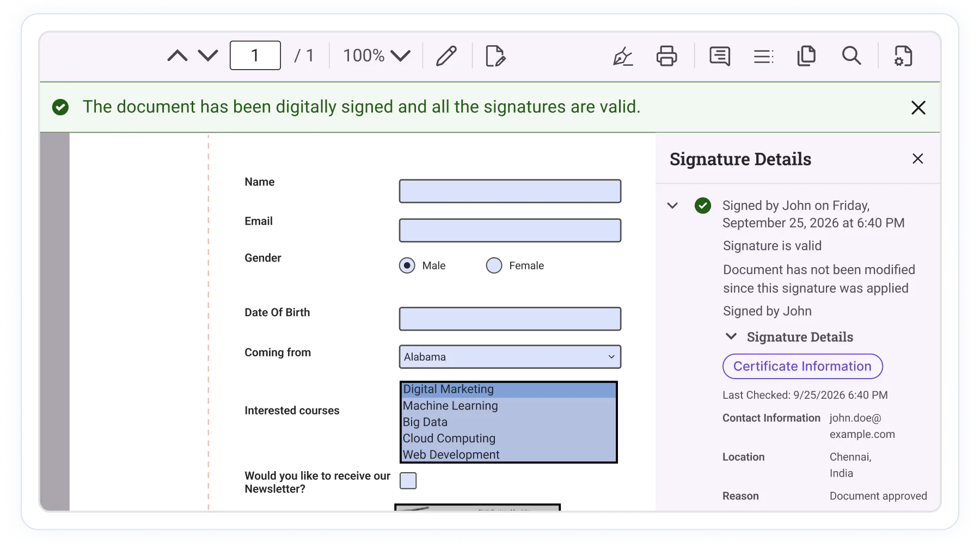The width and height of the screenshot is (980, 544).
Task: Open the handwritten signature tool
Action: [x=623, y=55]
